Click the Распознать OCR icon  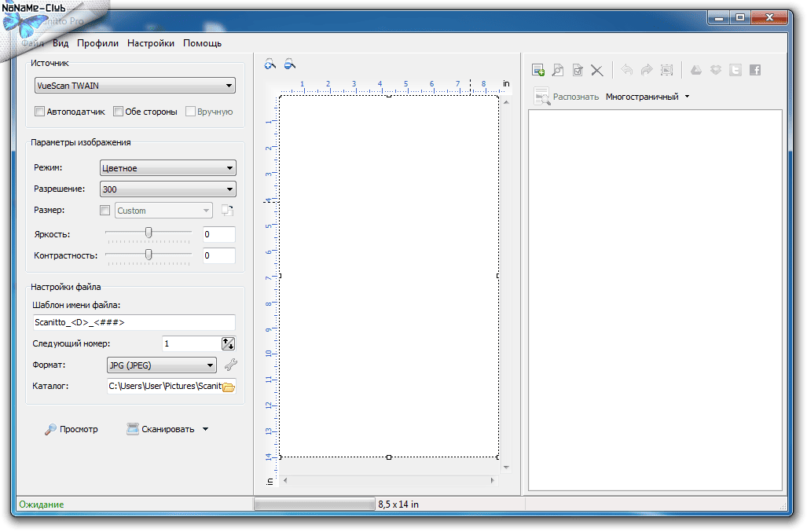point(542,96)
